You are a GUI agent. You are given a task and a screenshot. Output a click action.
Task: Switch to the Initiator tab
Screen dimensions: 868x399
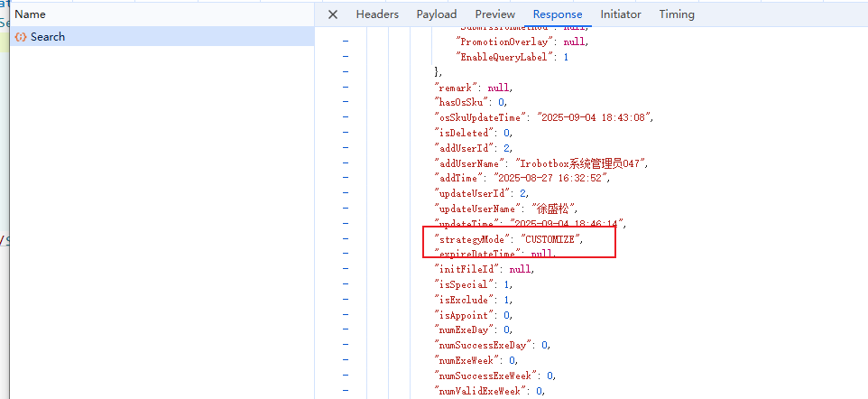coord(621,14)
